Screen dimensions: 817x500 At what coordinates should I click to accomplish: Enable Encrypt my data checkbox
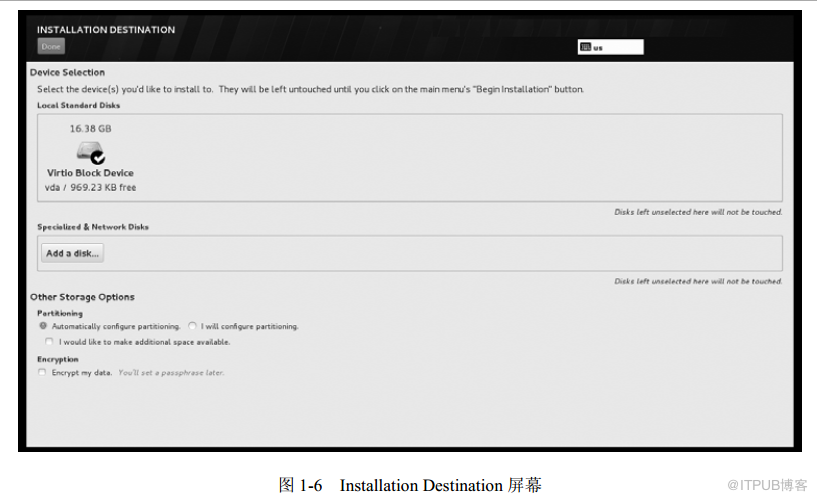[42, 372]
